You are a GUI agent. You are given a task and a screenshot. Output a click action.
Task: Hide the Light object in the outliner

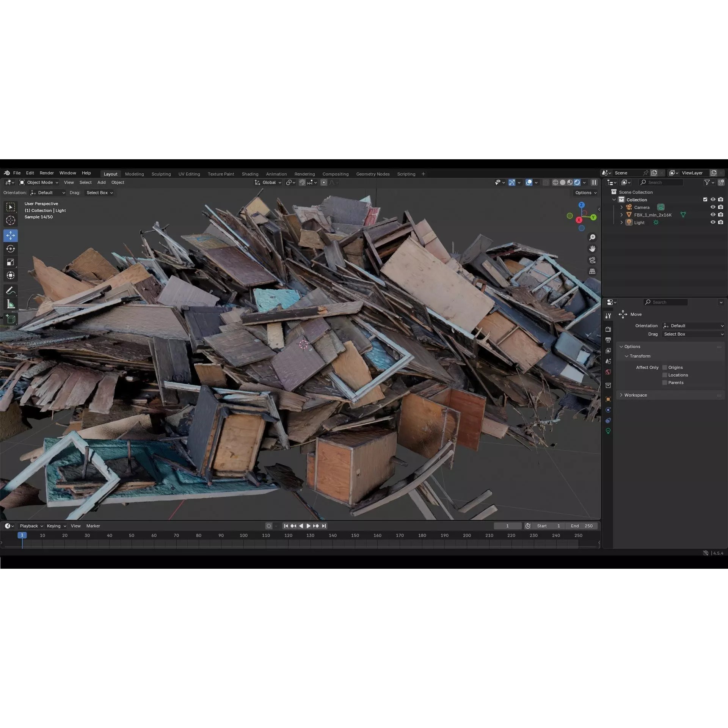click(713, 223)
